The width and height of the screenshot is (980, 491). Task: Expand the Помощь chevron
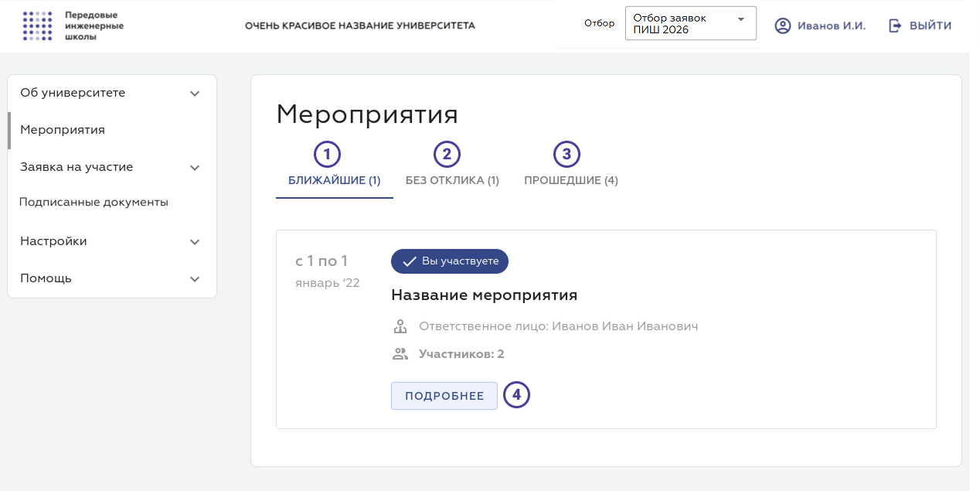(x=195, y=279)
